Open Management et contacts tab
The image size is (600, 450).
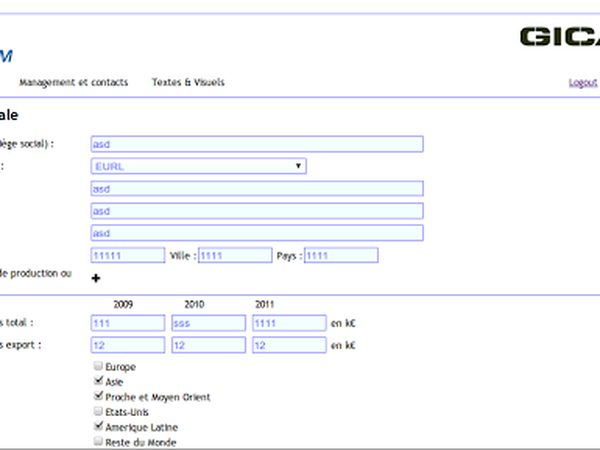point(74,82)
